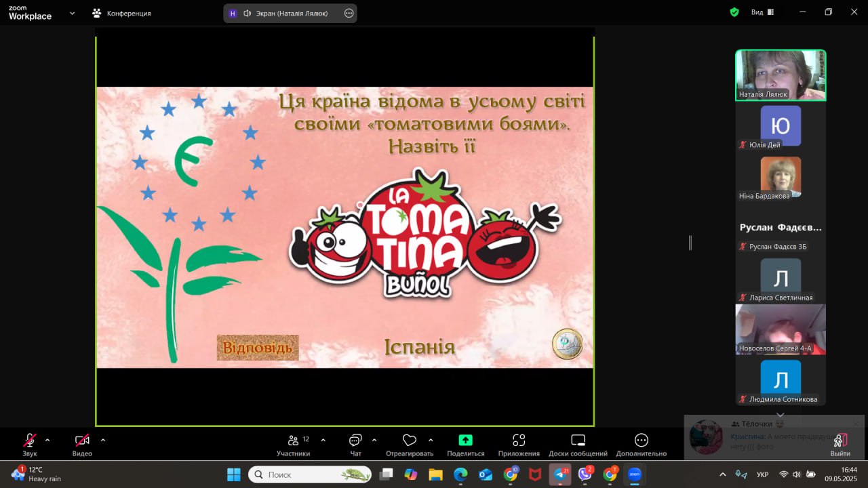868x488 pixels.
Task: Start camera with the Видео button
Action: pyautogui.click(x=82, y=445)
